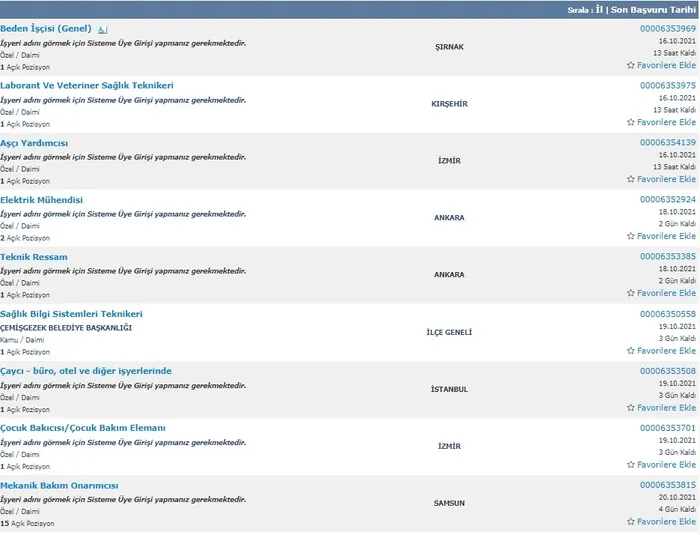Click the favorite star for the Aşçı Yardımcısı job
The width and height of the screenshot is (700, 535).
[630, 179]
